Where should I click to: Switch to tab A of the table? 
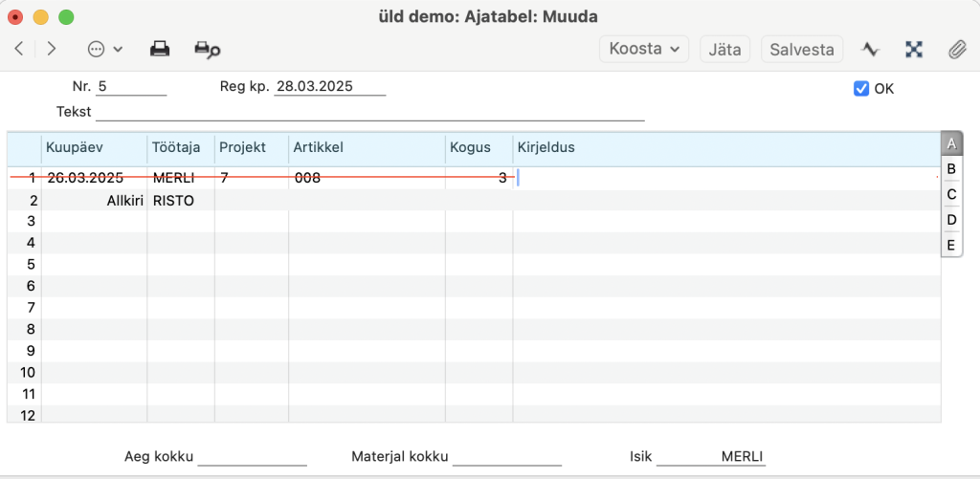coord(951,144)
